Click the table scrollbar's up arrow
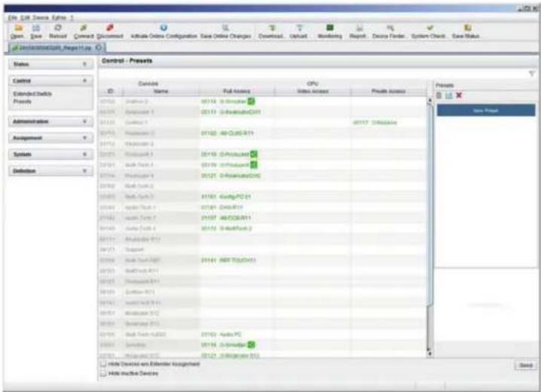Screen dimensions: 541x392 429,100
